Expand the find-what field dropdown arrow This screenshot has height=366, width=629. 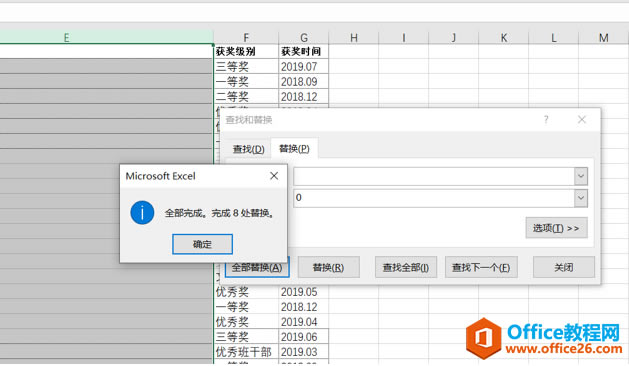580,176
